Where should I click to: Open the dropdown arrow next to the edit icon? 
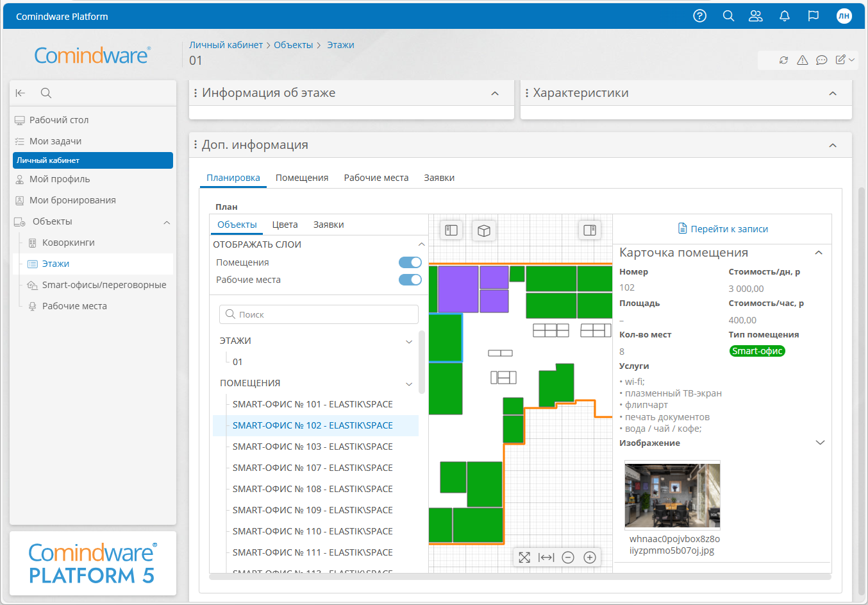click(x=851, y=60)
